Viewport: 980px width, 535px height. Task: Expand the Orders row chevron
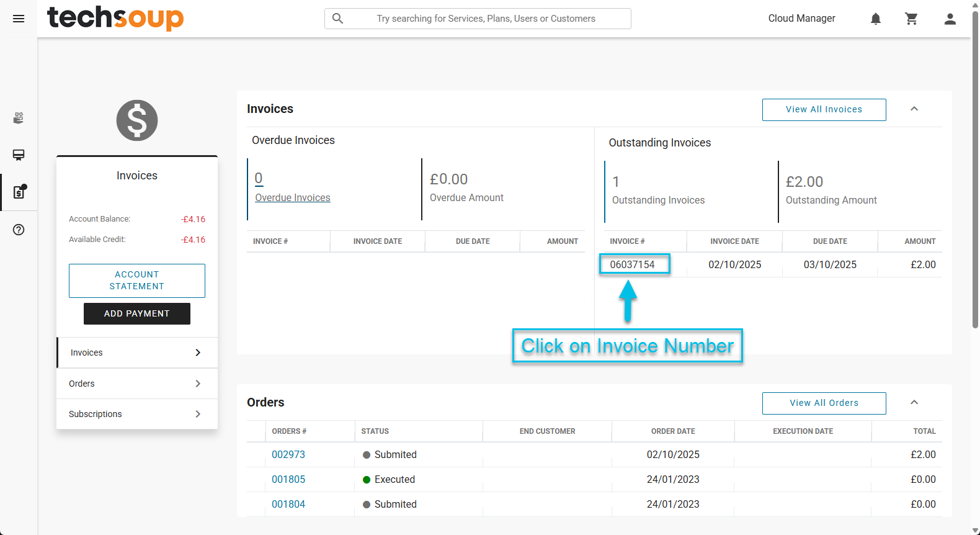(198, 384)
